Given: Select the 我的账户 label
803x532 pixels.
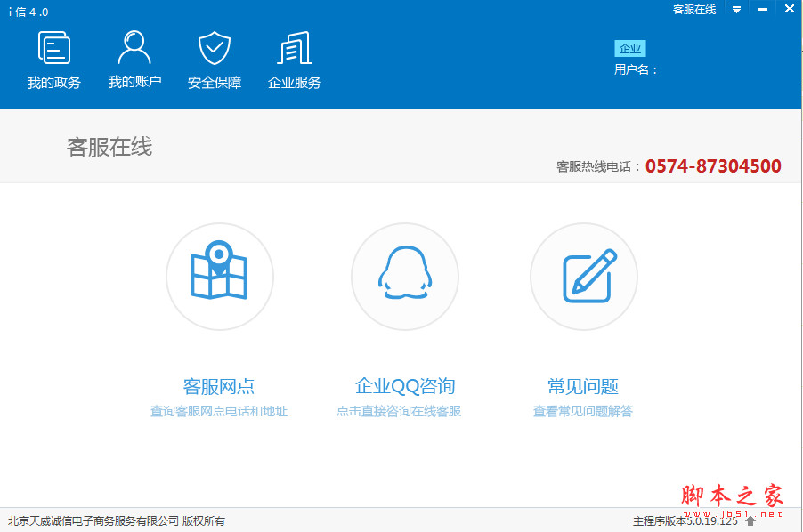Looking at the screenshot, I should click(134, 82).
